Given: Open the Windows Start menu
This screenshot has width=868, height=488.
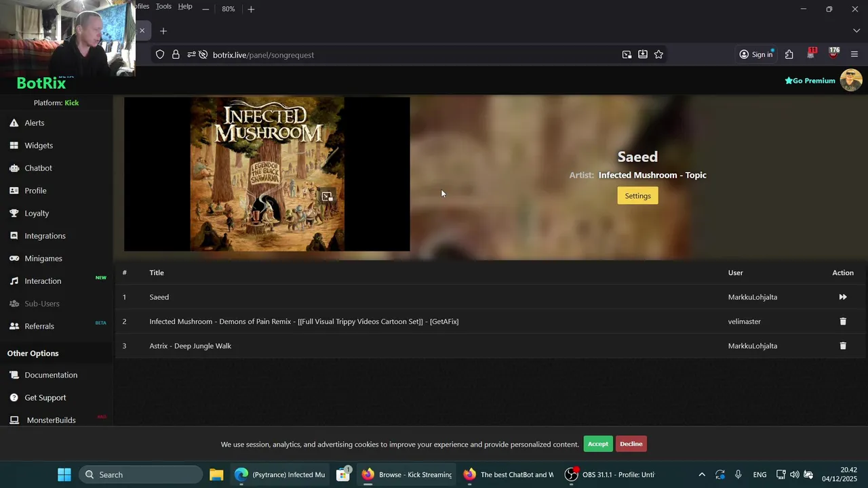Looking at the screenshot, I should point(64,474).
